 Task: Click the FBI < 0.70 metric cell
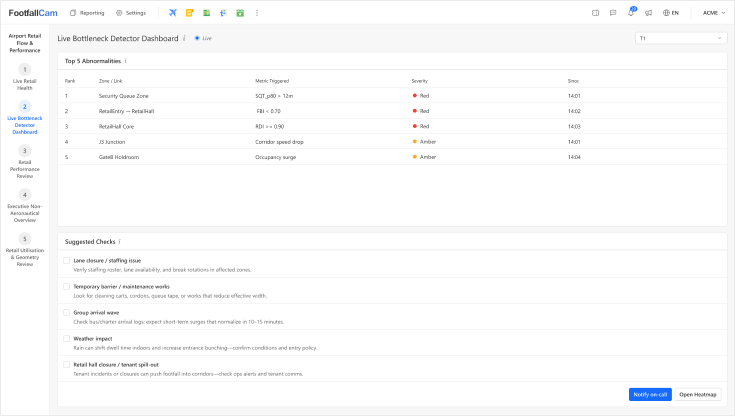click(268, 111)
